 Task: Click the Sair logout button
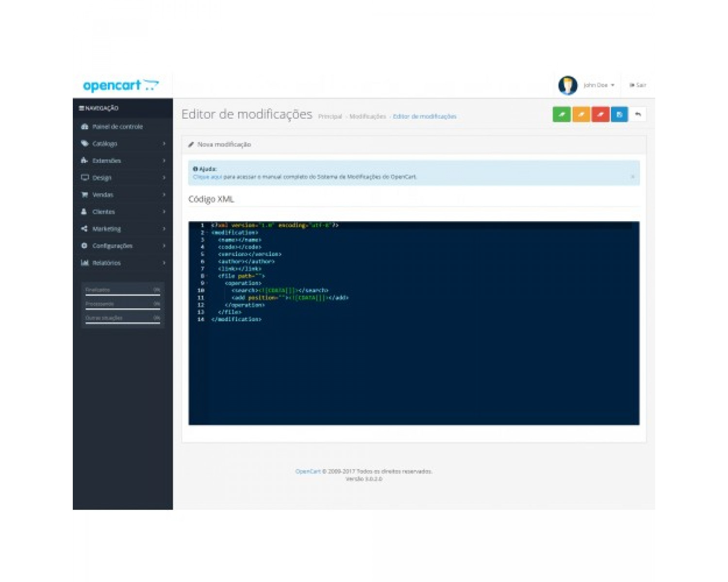(638, 85)
